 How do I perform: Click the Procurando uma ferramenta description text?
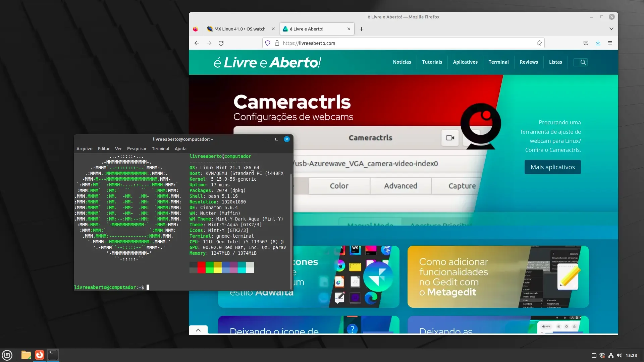click(551, 136)
